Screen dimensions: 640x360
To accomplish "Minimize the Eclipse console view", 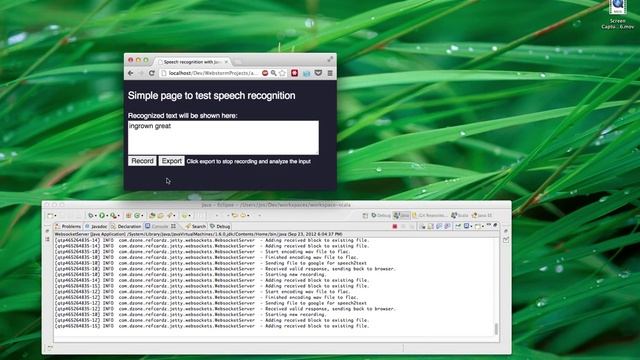I will 489,225.
